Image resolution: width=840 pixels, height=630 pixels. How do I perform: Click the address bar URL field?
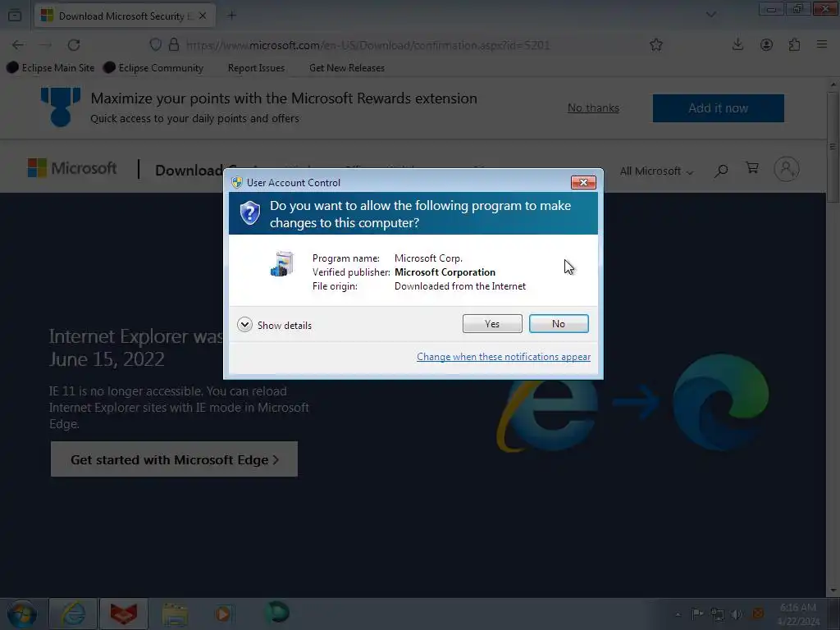pos(367,46)
